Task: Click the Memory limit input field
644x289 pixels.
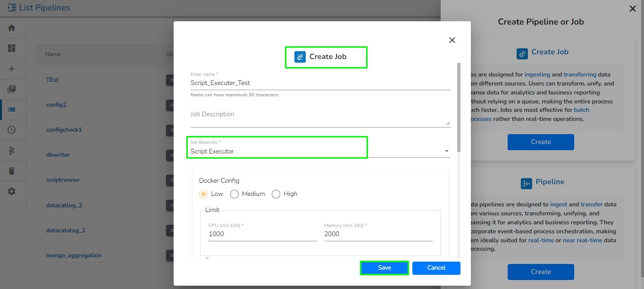Action: [378, 234]
